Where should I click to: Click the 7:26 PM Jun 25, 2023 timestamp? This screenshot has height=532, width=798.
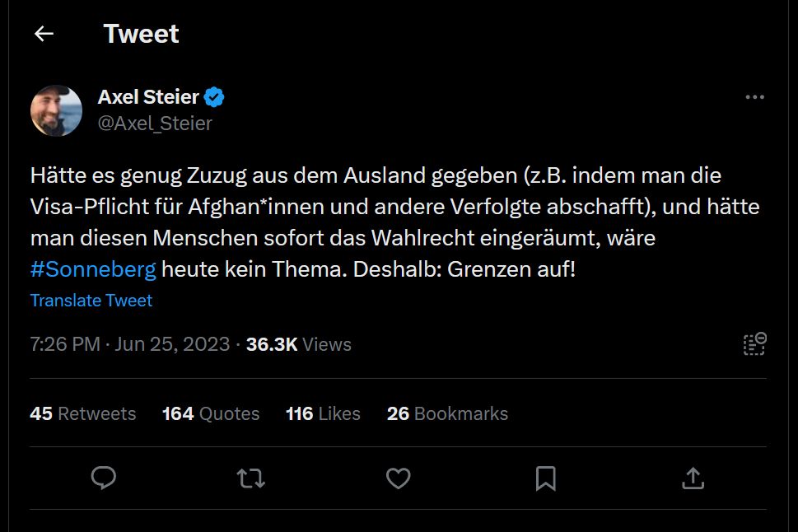(130, 344)
